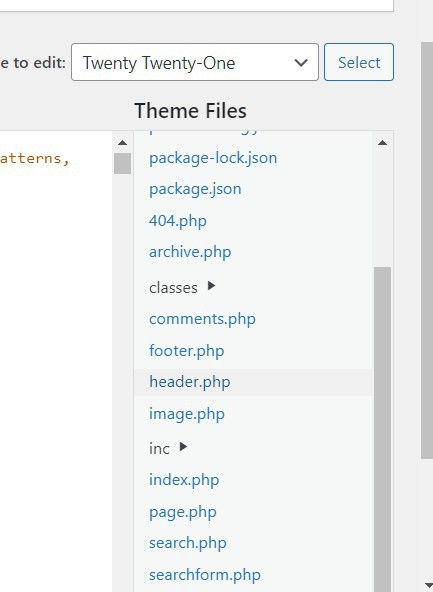The width and height of the screenshot is (433, 592).
Task: Click the Theme Files heading
Action: click(x=191, y=111)
